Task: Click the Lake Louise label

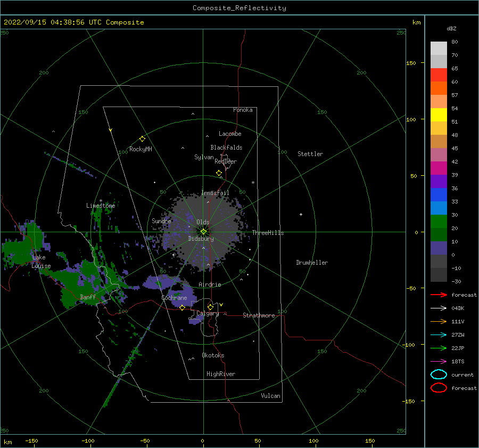Action: point(41,262)
